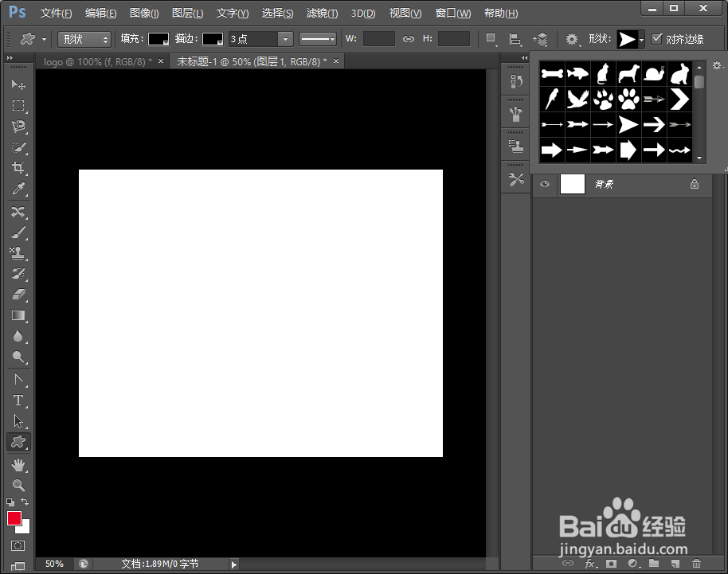Open the Clone Source panel icon
The image size is (728, 574).
516,146
